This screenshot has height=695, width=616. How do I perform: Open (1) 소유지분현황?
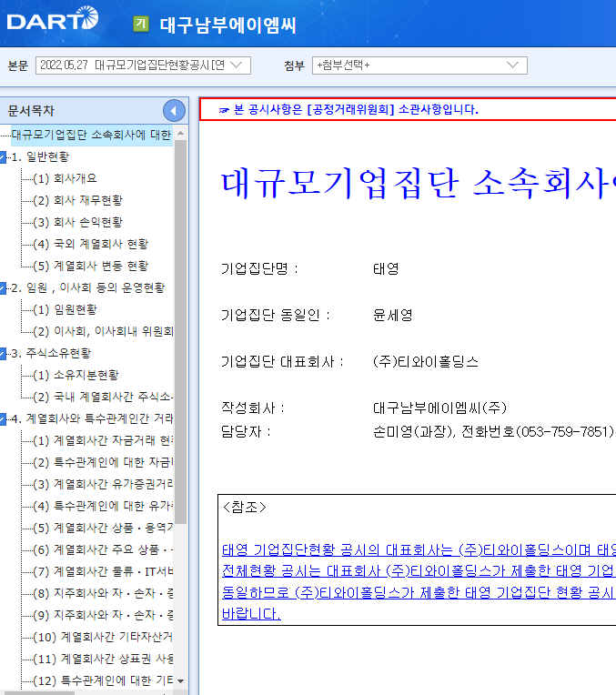(76, 376)
